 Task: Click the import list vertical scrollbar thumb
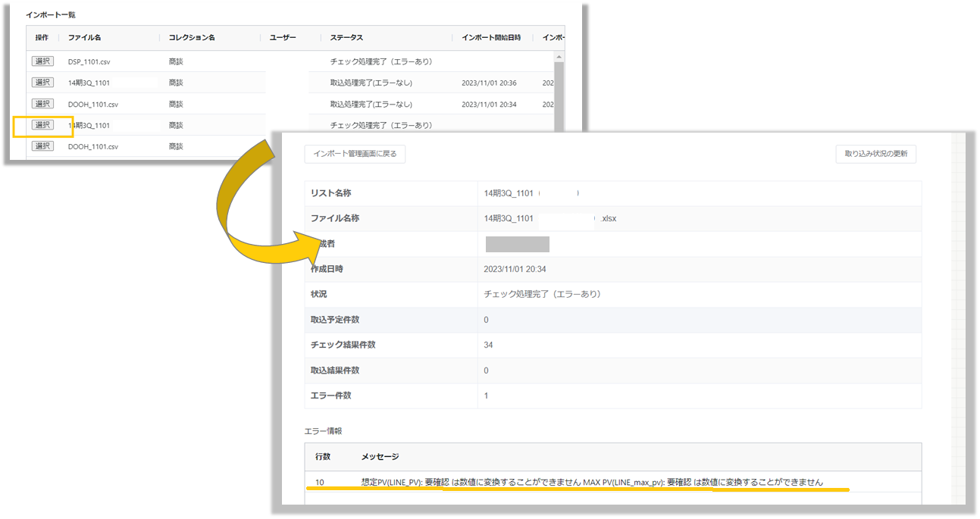(559, 98)
